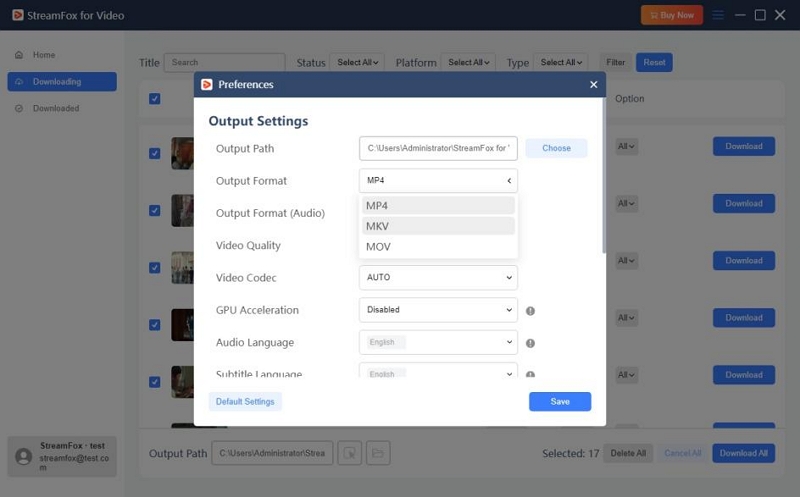The height and width of the screenshot is (497, 800).
Task: Toggle the fifth video row checkbox
Action: 155,382
